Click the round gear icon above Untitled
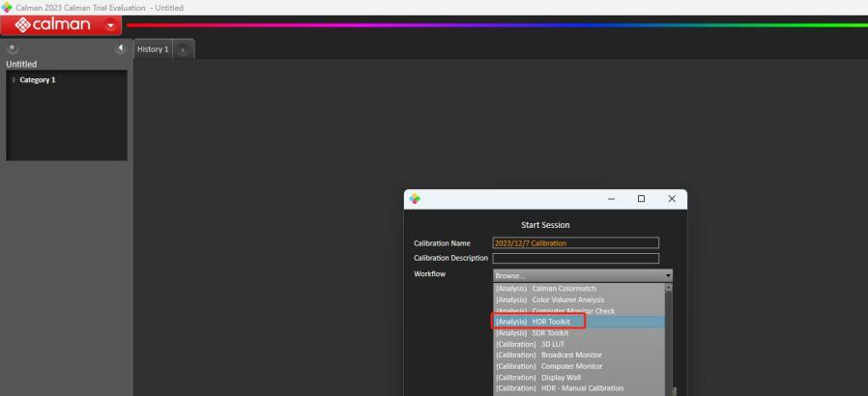The height and width of the screenshot is (396, 868). (x=13, y=48)
